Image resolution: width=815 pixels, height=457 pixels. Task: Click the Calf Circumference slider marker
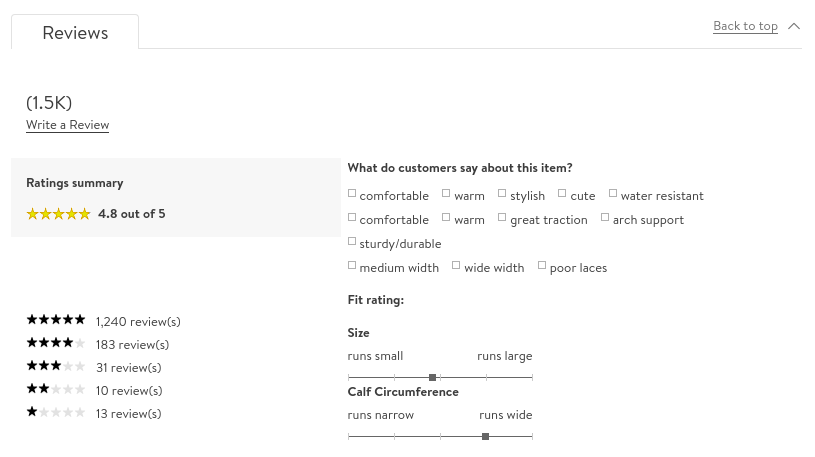point(485,437)
